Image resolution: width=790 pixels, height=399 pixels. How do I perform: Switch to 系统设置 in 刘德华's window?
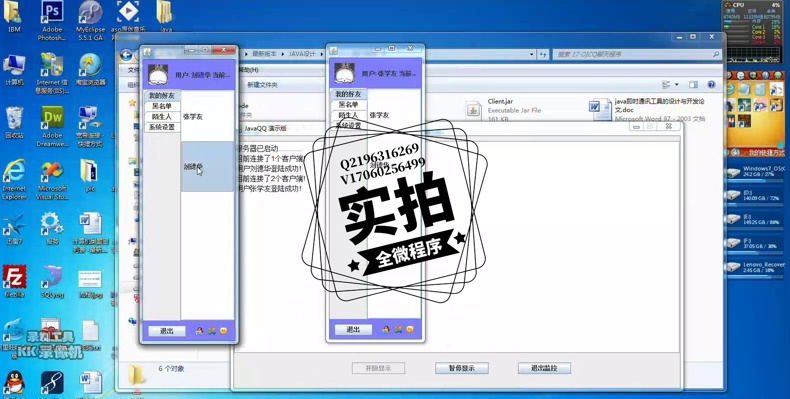tap(162, 127)
